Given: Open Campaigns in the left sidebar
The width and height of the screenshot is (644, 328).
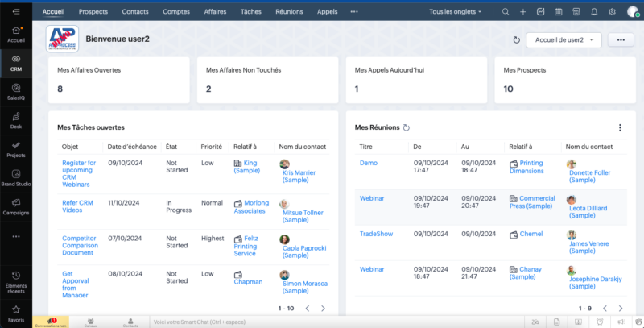Looking at the screenshot, I should click(16, 207).
